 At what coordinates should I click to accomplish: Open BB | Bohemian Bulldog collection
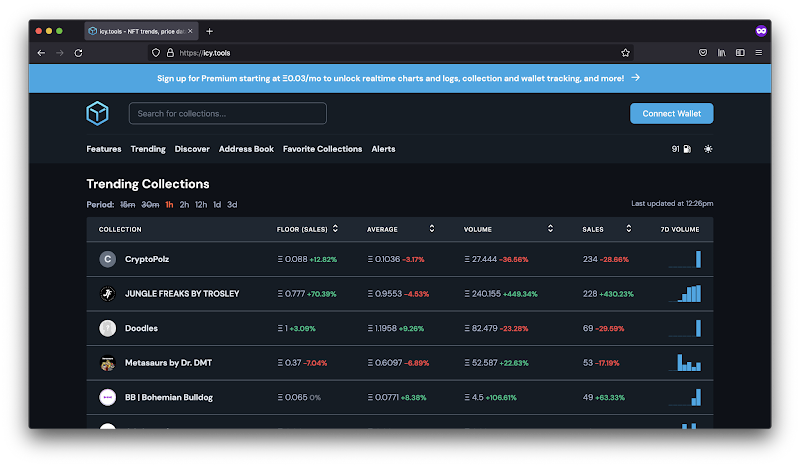coord(169,397)
